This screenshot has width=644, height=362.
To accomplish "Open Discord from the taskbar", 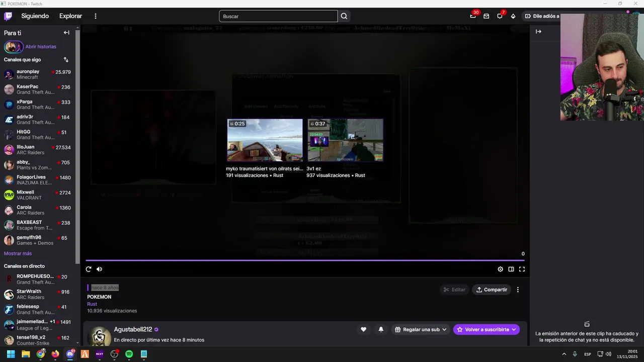I will (x=70, y=354).
